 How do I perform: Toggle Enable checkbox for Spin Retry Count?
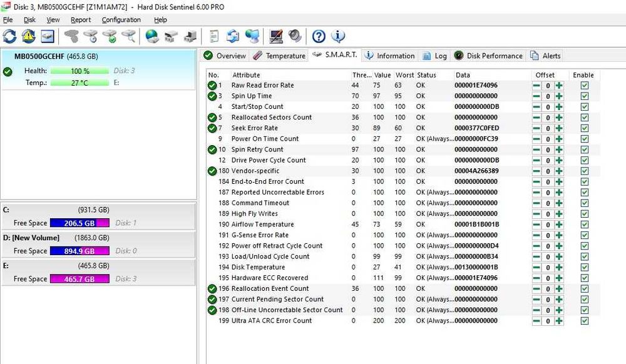point(585,149)
